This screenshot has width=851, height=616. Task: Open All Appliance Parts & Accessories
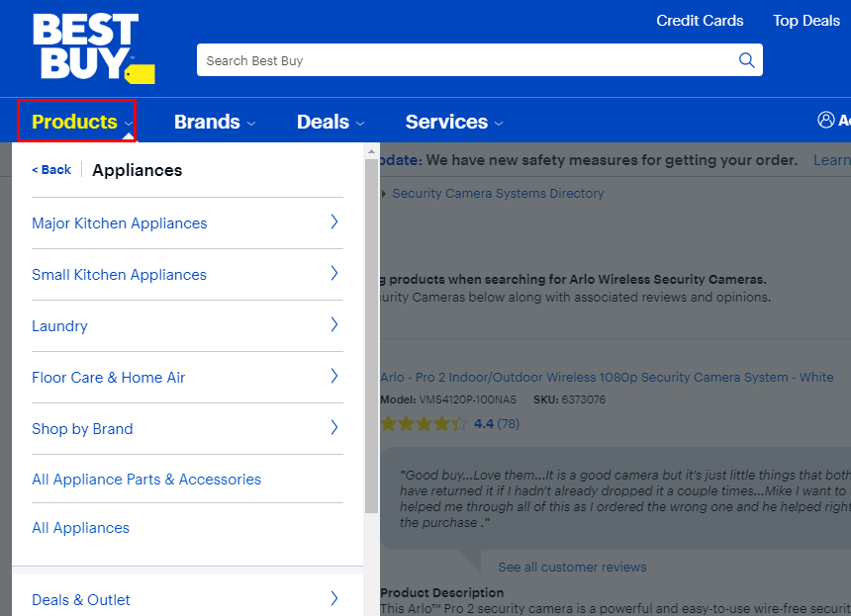click(x=146, y=480)
